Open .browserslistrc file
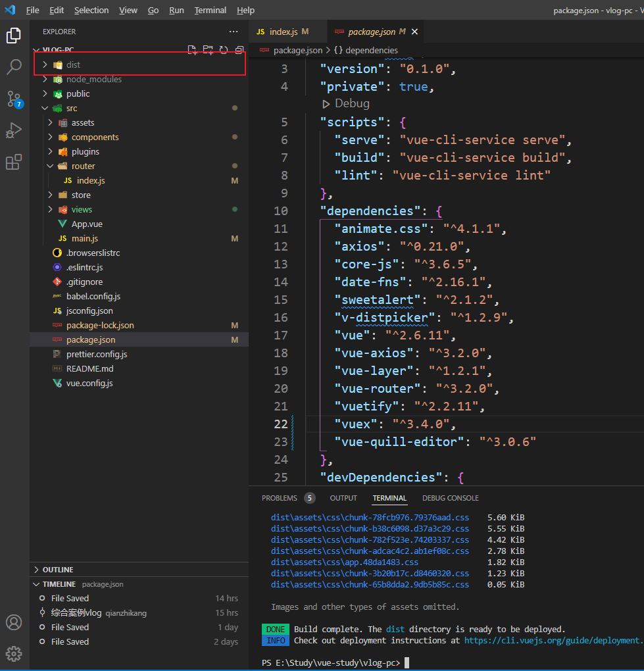The width and height of the screenshot is (644, 671). click(139, 253)
